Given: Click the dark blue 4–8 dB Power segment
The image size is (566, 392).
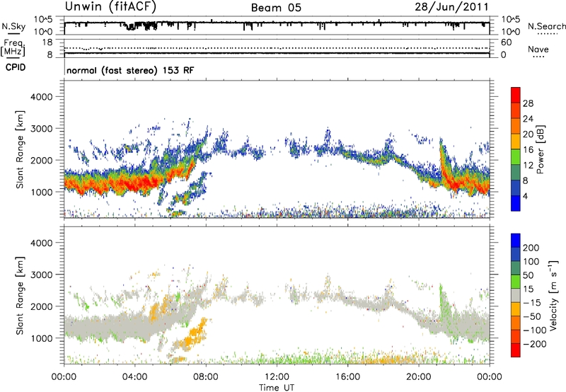Looking at the screenshot, I should (516, 188).
